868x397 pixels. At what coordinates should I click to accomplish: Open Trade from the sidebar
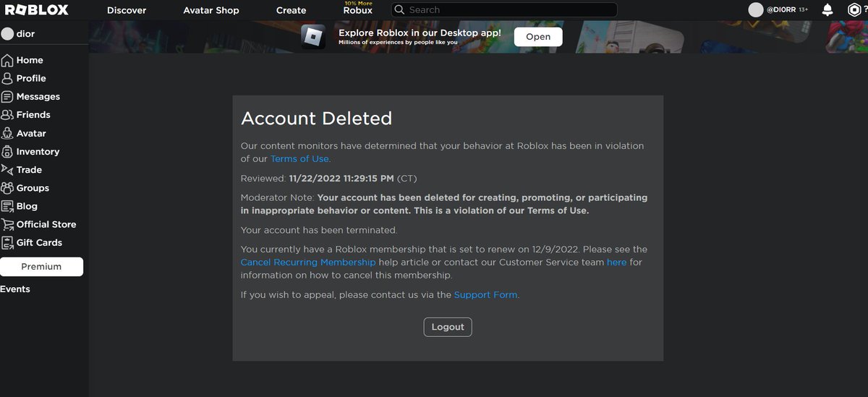pos(29,169)
